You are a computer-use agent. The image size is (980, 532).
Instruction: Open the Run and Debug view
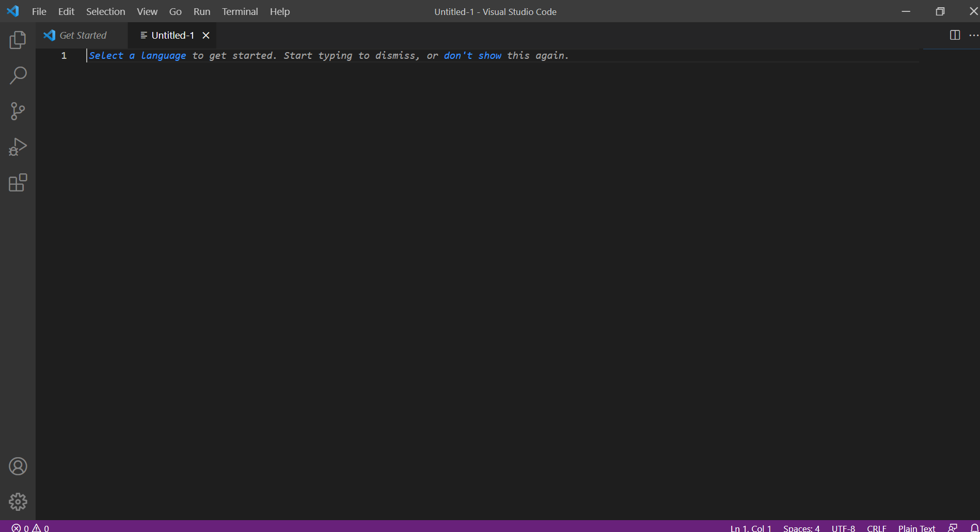tap(18, 147)
